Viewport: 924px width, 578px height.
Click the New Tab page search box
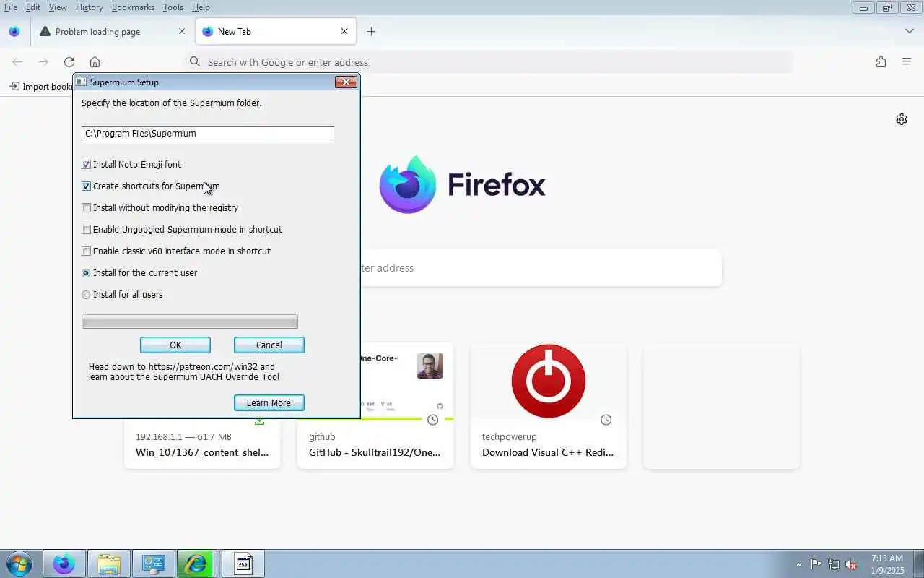(x=540, y=267)
